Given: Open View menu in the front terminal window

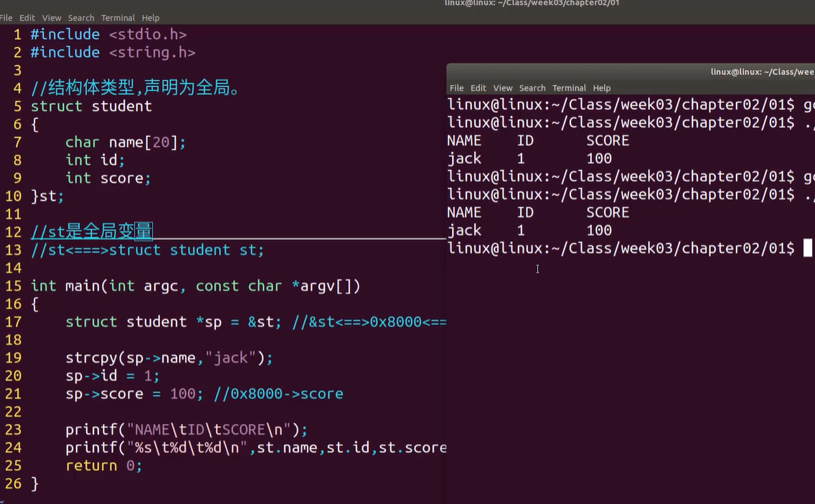Looking at the screenshot, I should click(x=503, y=87).
